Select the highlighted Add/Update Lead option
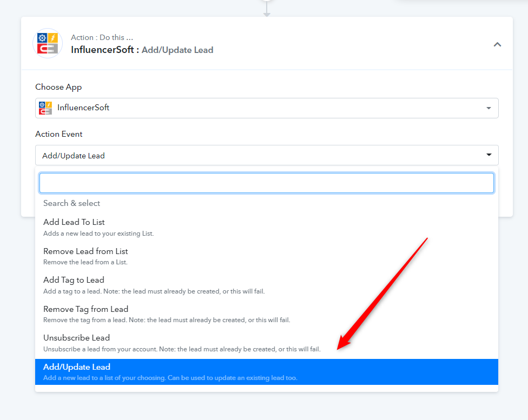Image resolution: width=528 pixels, height=420 pixels. point(267,372)
